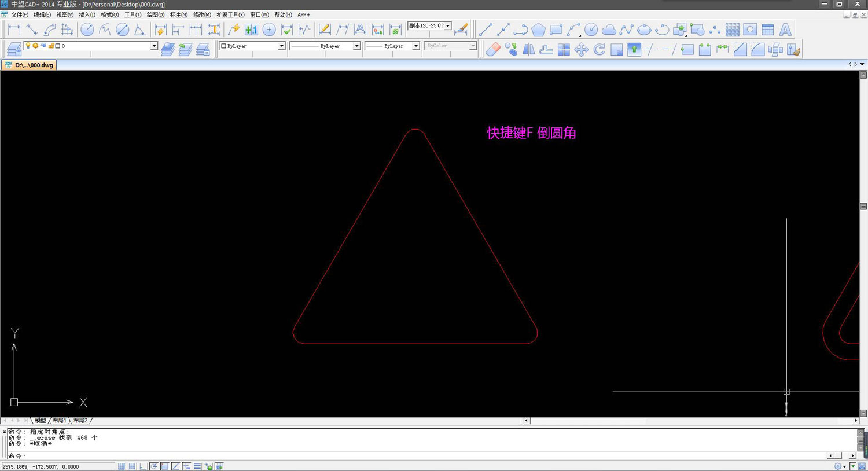Select the Copy objects tool

pyautogui.click(x=511, y=49)
